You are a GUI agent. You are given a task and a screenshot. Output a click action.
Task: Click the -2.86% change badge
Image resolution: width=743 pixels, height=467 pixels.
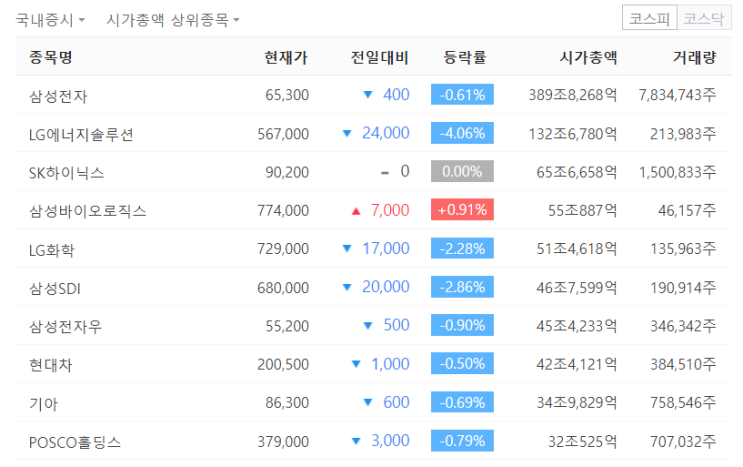click(462, 287)
